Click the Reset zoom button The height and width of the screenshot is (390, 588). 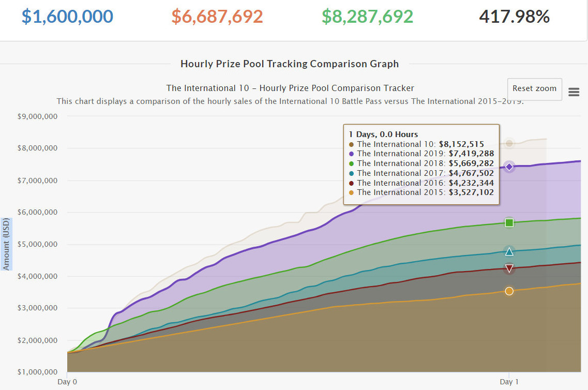(x=534, y=88)
